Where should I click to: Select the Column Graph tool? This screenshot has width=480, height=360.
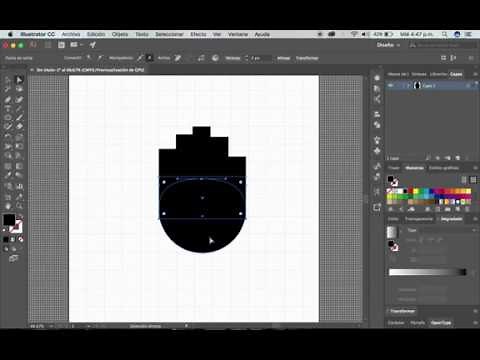click(19, 187)
